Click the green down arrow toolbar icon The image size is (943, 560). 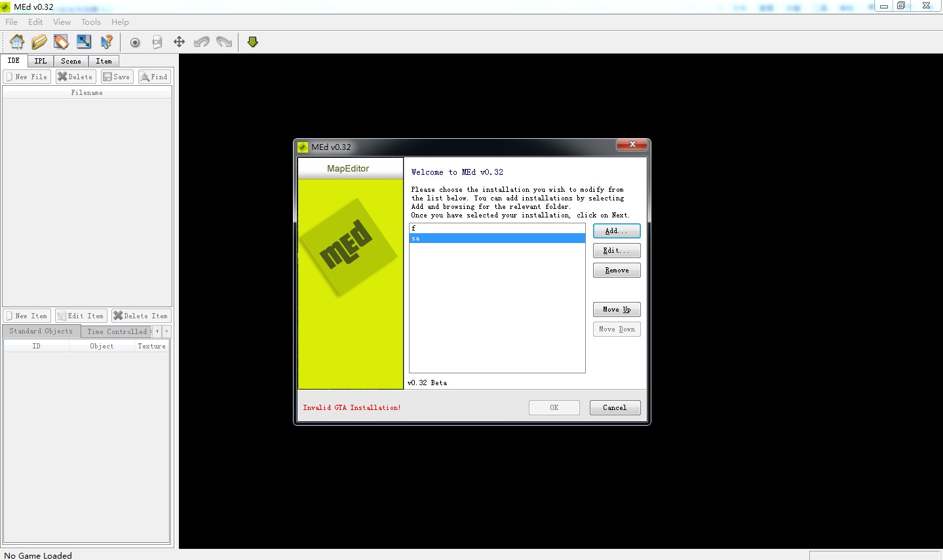tap(253, 42)
